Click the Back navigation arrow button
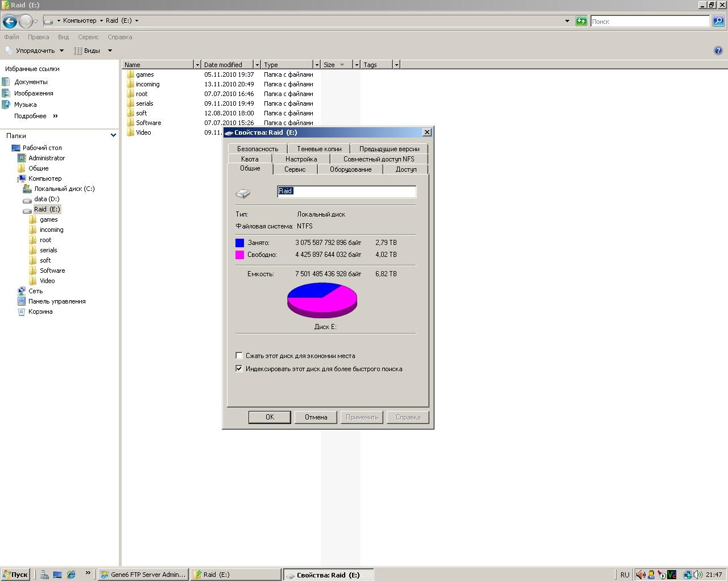This screenshot has height=582, width=728. click(x=10, y=22)
